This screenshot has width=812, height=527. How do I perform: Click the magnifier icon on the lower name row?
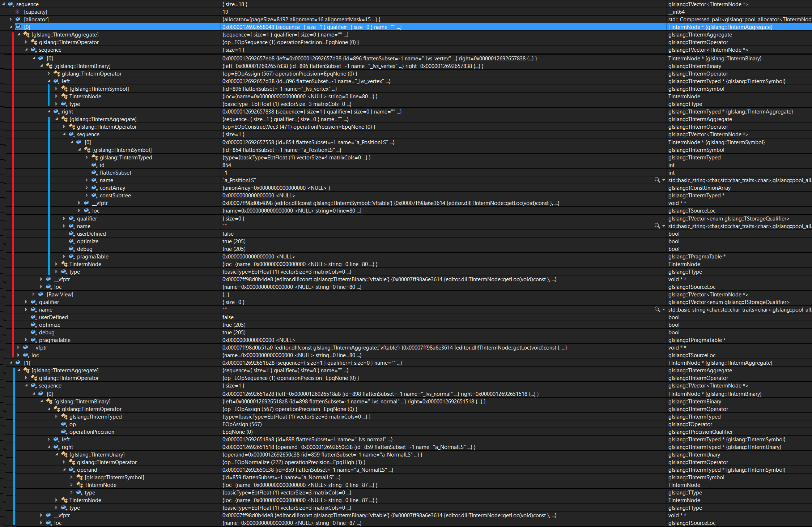pyautogui.click(x=657, y=309)
